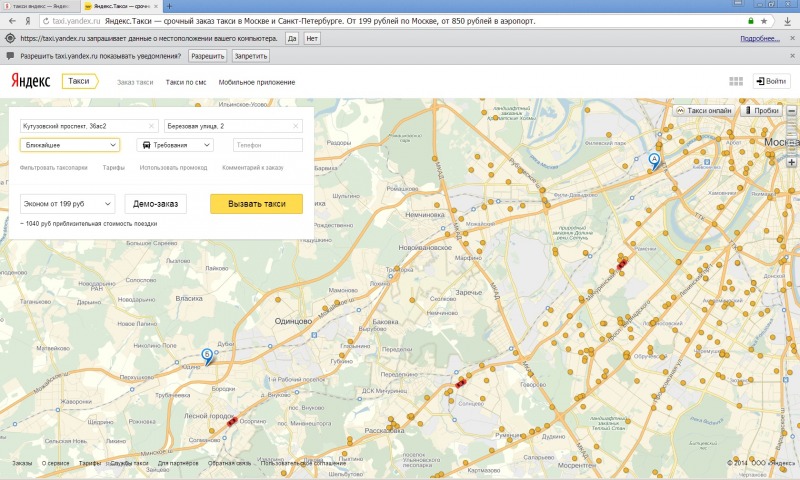This screenshot has height=480, width=800.
Task: Zoom in the map with plus
Action: point(791,162)
